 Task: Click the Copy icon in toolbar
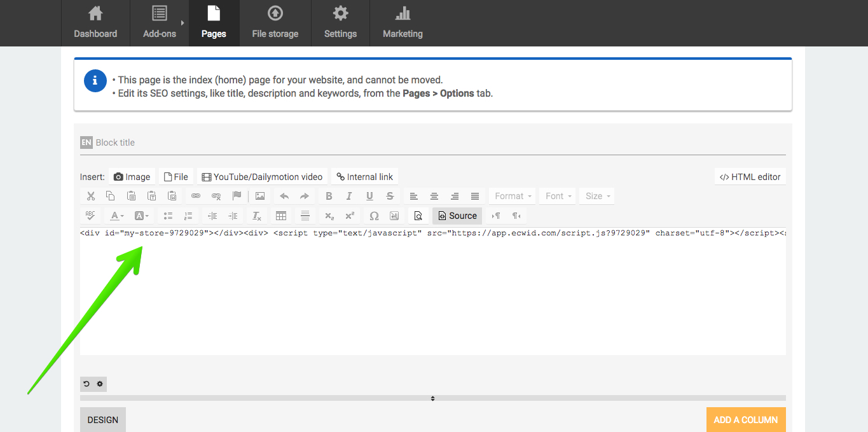111,196
